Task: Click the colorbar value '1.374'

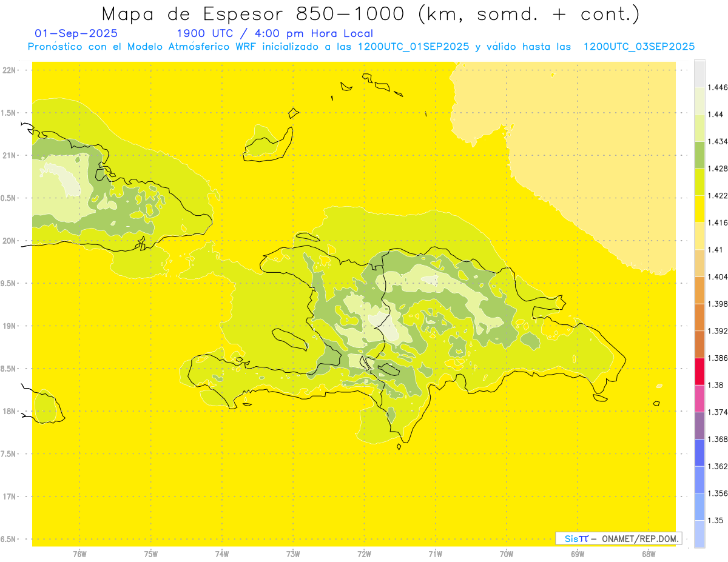Action: click(718, 412)
